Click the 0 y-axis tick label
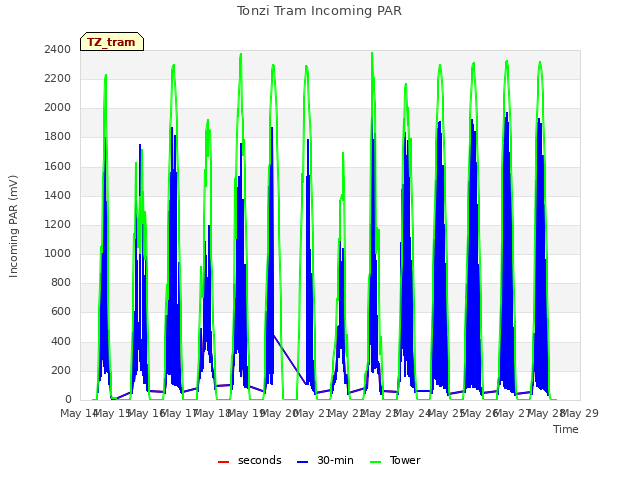The height and width of the screenshot is (480, 640). coord(68,399)
